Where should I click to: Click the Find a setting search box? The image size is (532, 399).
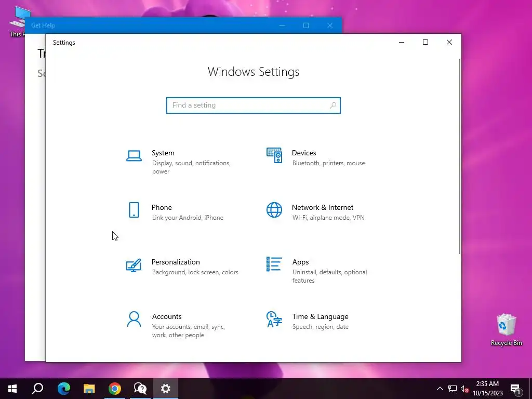[253, 105]
